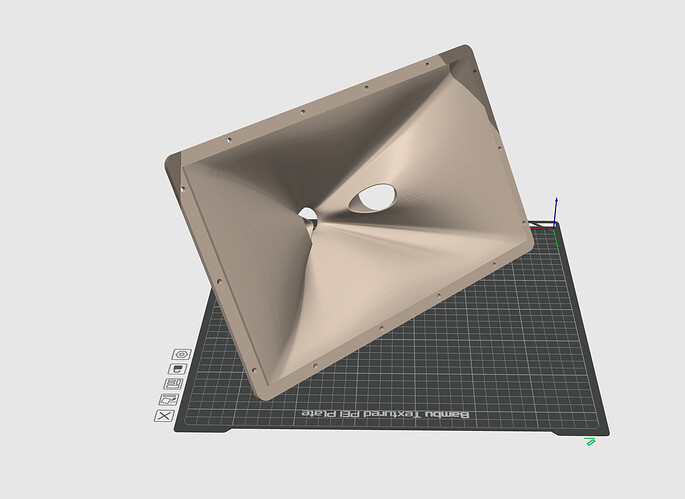Click the red X axis line at origin

coord(542,229)
